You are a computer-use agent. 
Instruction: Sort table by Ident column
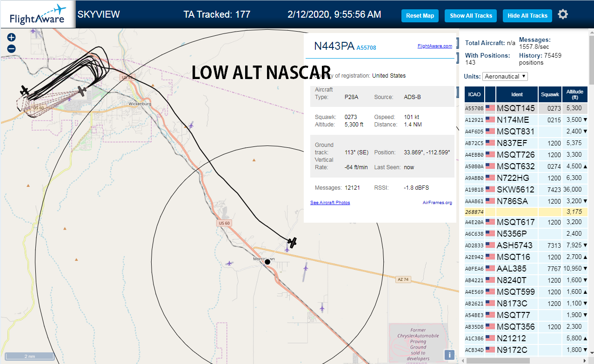[x=517, y=94]
